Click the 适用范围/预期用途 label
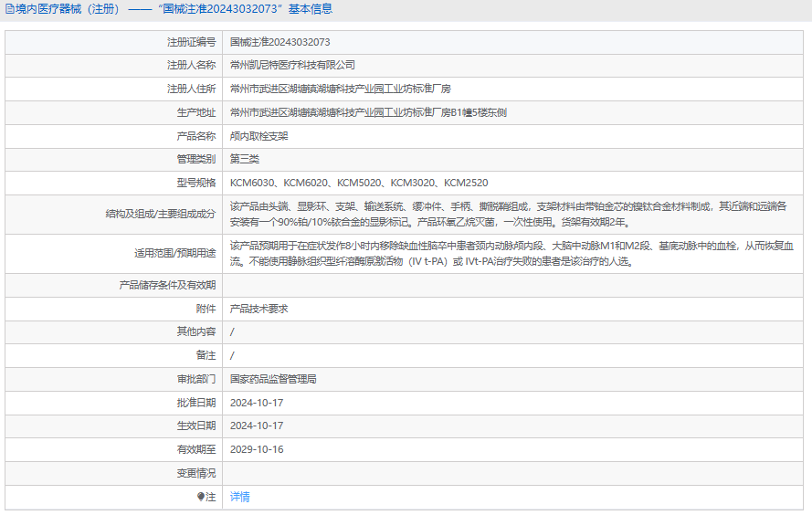 (175, 254)
